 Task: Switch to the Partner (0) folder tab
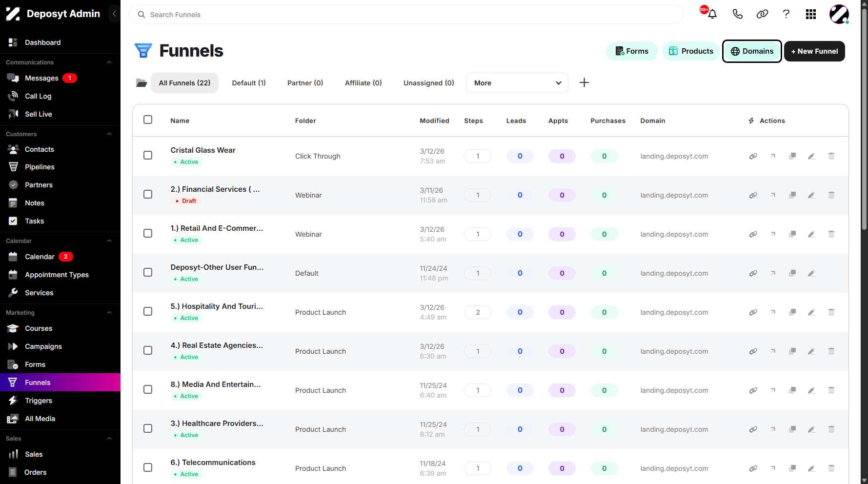[305, 83]
